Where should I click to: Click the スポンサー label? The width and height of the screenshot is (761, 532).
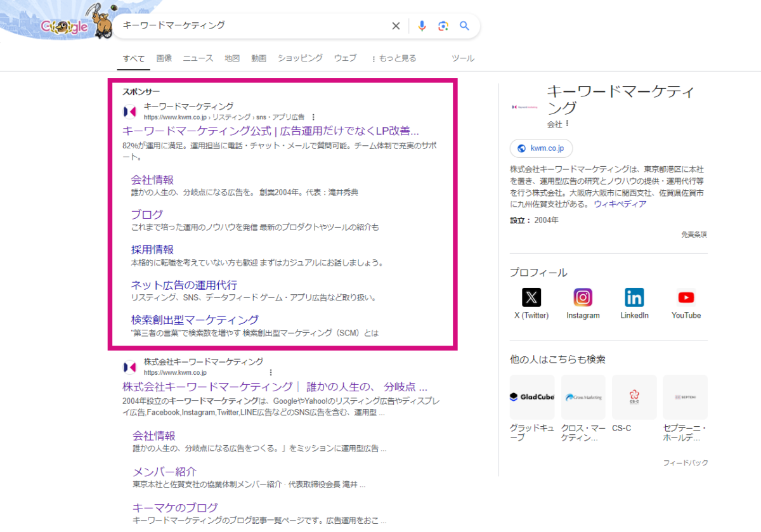click(141, 91)
